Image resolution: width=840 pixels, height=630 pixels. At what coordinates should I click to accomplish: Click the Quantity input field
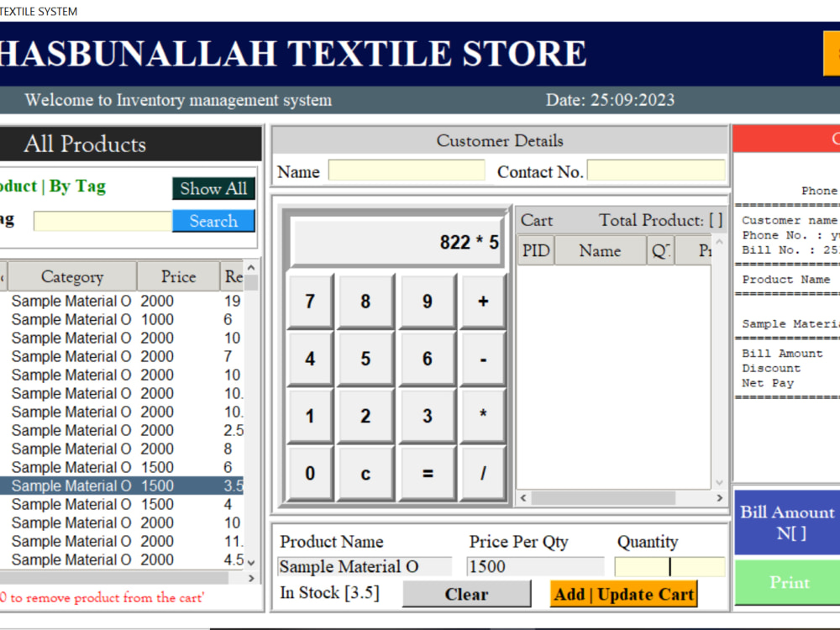[669, 566]
